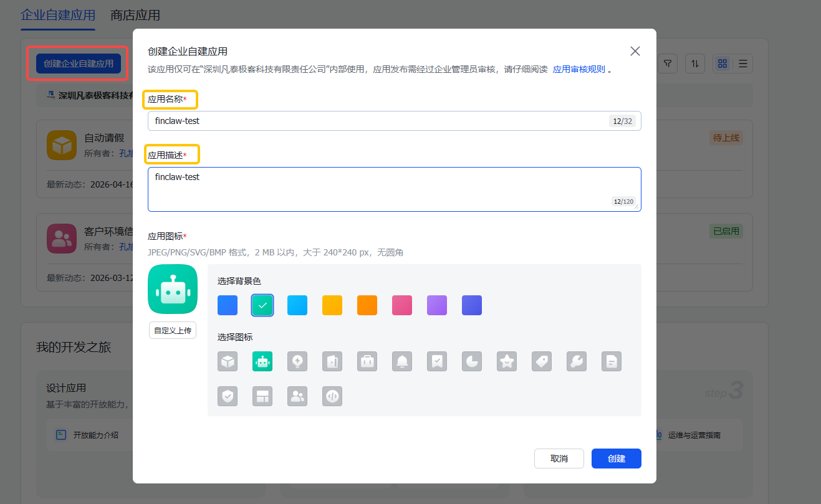This screenshot has height=504, width=821.
Task: Choose the pink background color
Action: (x=402, y=305)
